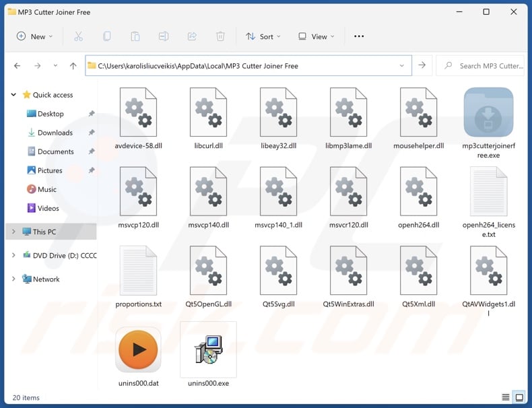Open the New dropdown menu
Viewport: 532px width, 408px height.
coord(34,36)
